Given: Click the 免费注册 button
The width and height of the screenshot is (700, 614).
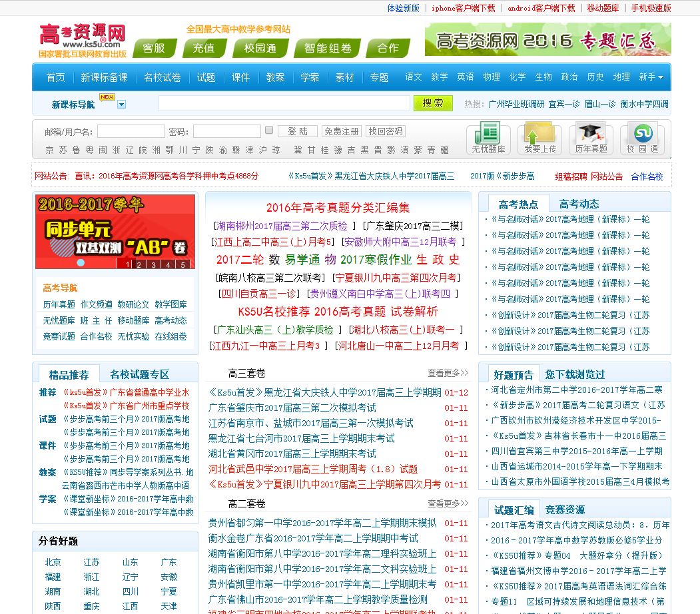Looking at the screenshot, I should pos(341,131).
